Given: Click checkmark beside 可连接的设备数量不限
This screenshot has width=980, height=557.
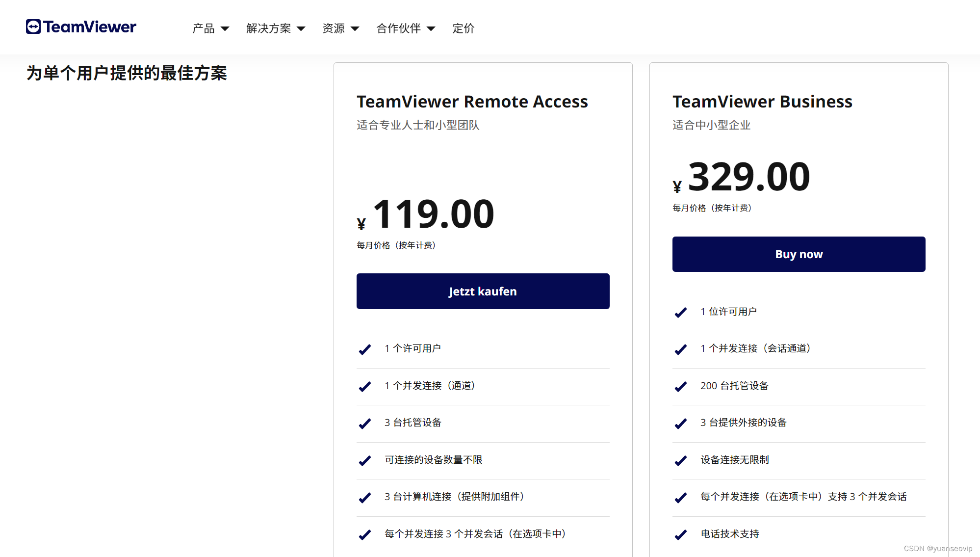Looking at the screenshot, I should [364, 460].
